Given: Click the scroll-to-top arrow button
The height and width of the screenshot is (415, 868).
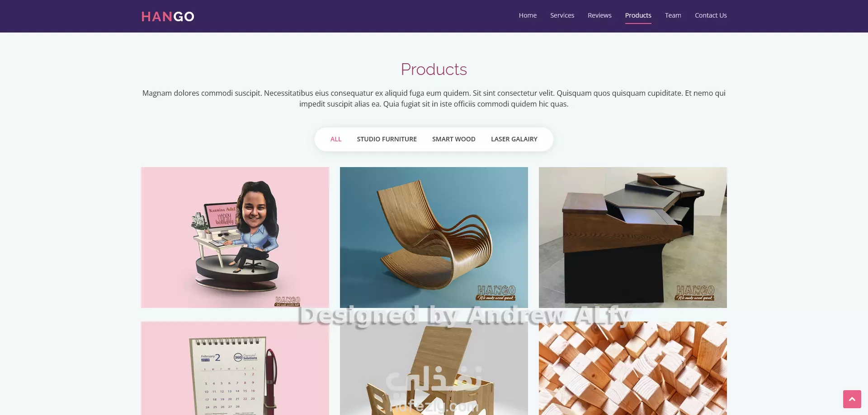Looking at the screenshot, I should (852, 399).
